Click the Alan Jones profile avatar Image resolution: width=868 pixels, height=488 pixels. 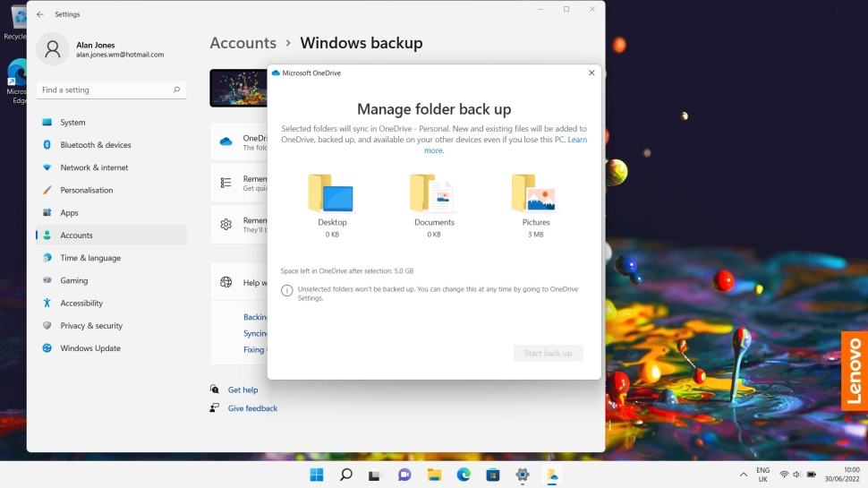click(x=53, y=49)
